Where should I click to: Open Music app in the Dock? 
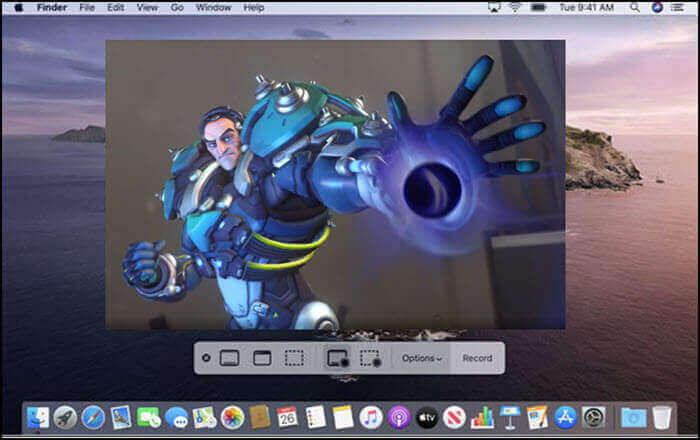(371, 417)
